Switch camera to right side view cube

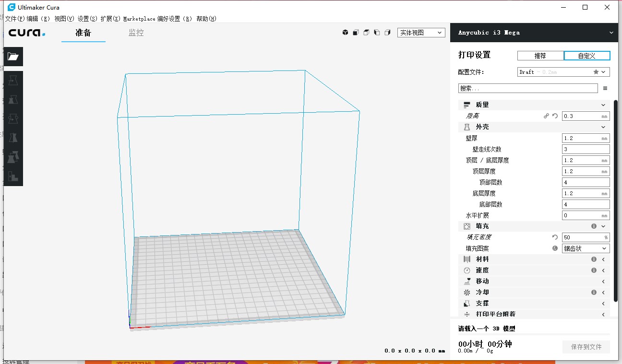pyautogui.click(x=387, y=33)
